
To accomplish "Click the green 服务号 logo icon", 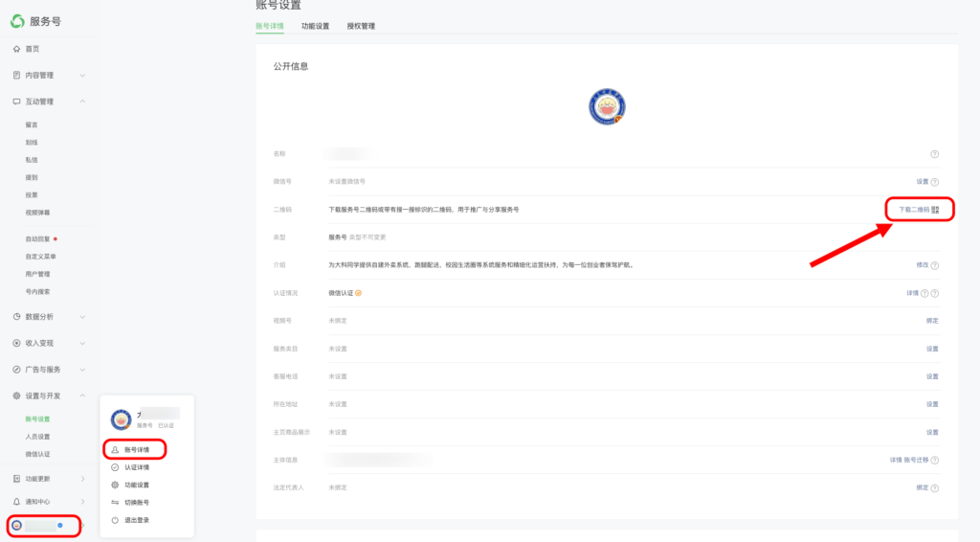I will tap(17, 21).
